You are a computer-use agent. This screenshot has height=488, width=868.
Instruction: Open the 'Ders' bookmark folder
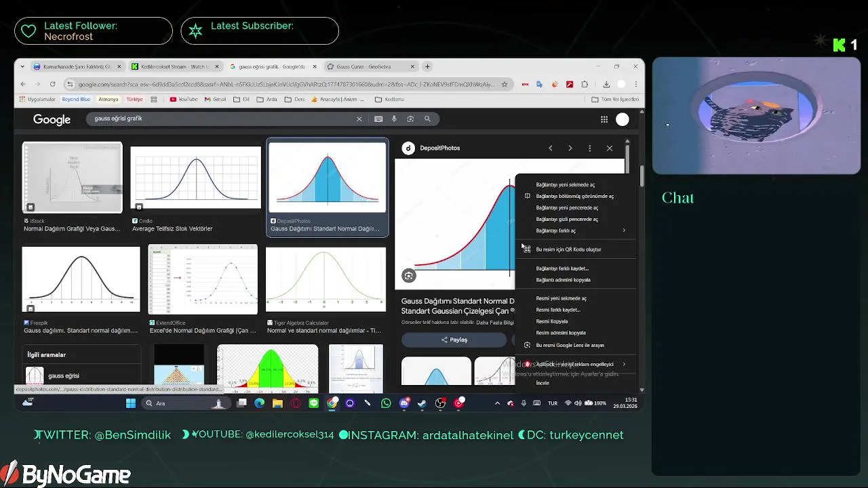(x=294, y=99)
